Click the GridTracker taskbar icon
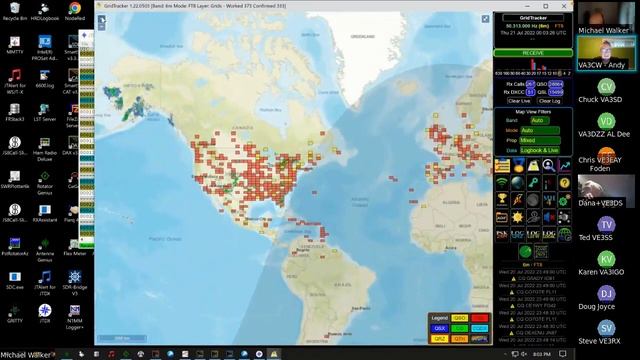This screenshot has height=360, width=640. [274, 354]
